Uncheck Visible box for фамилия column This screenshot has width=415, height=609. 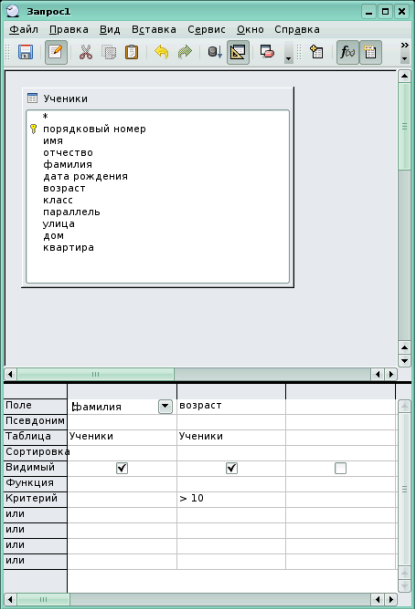122,468
